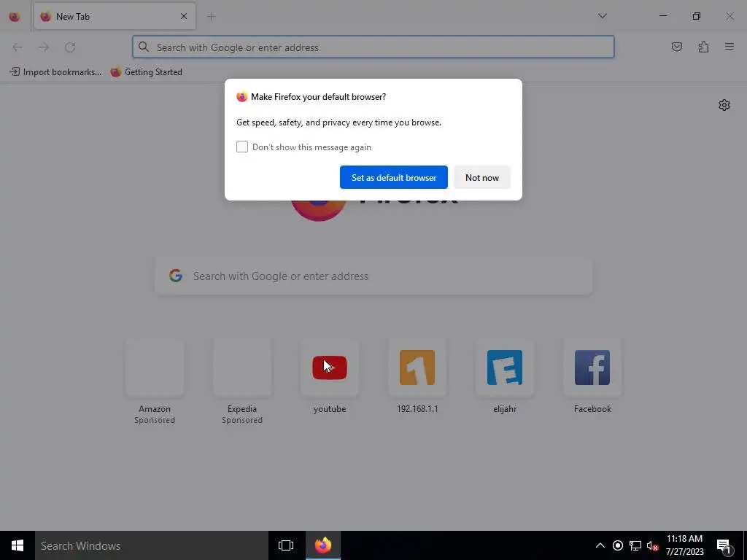Open the network tray icon
The image size is (747, 560).
[x=635, y=545]
